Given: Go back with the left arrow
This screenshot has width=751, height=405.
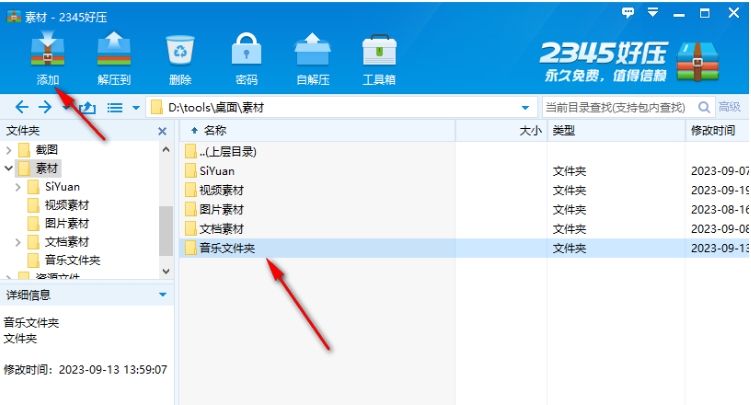Looking at the screenshot, I should [21, 107].
